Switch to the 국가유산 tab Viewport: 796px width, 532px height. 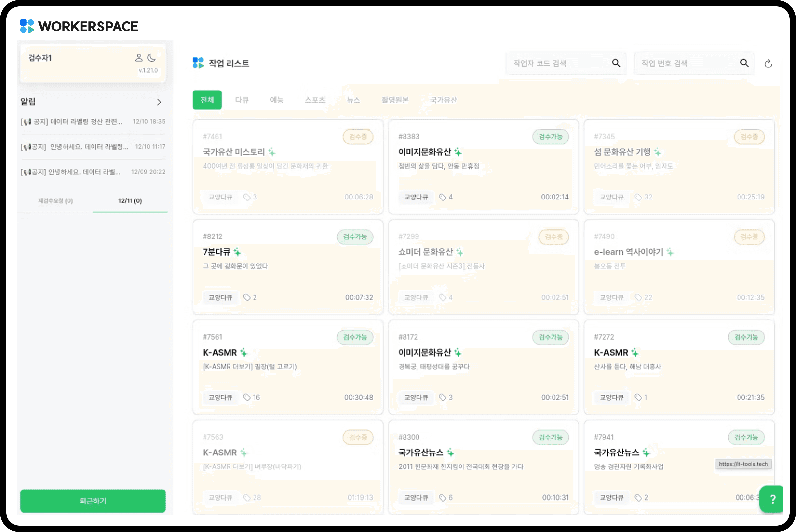click(x=443, y=100)
